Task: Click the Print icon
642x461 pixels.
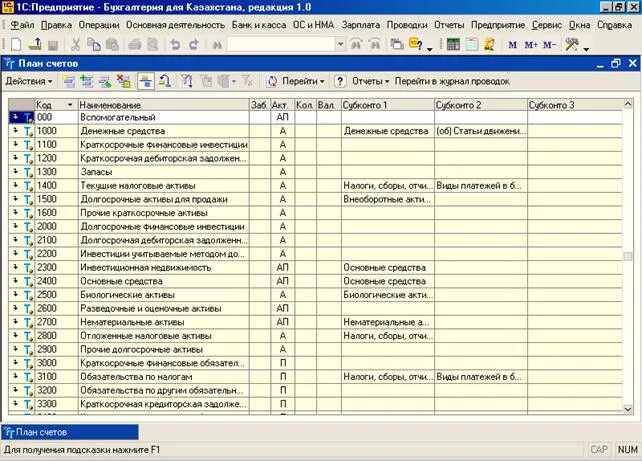Action: point(134,44)
